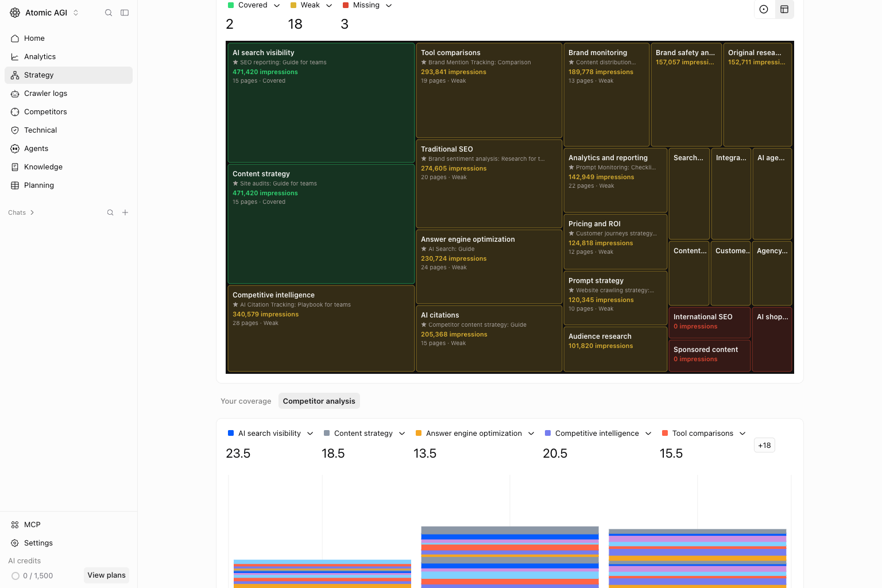Select Strategy in sidebar
The height and width of the screenshot is (588, 882).
68,75
